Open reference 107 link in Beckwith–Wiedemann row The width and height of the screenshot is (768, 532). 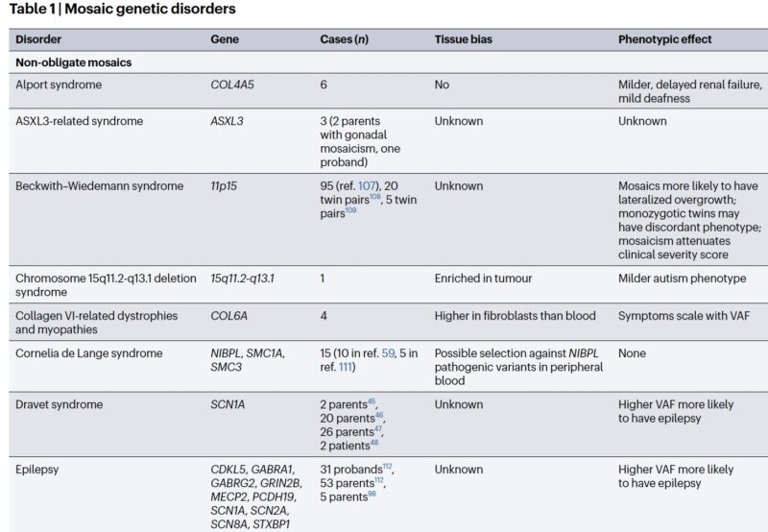pyautogui.click(x=367, y=186)
